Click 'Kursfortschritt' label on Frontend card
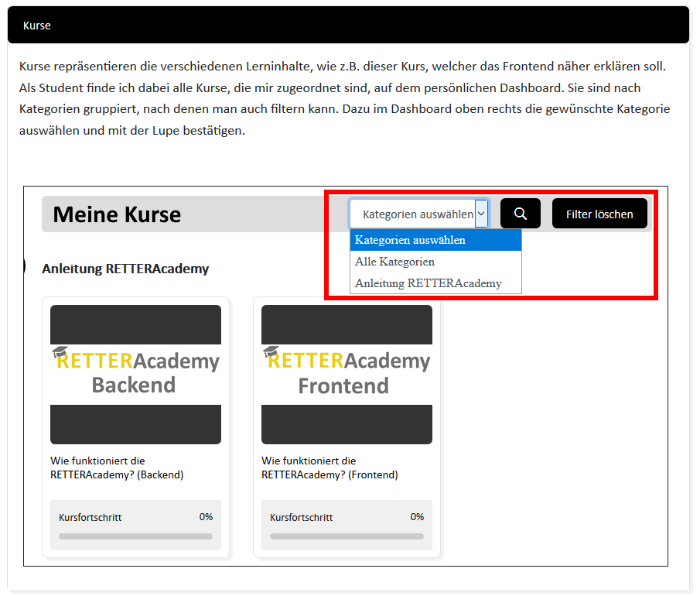Image resolution: width=700 pixels, height=596 pixels. pyautogui.click(x=302, y=517)
